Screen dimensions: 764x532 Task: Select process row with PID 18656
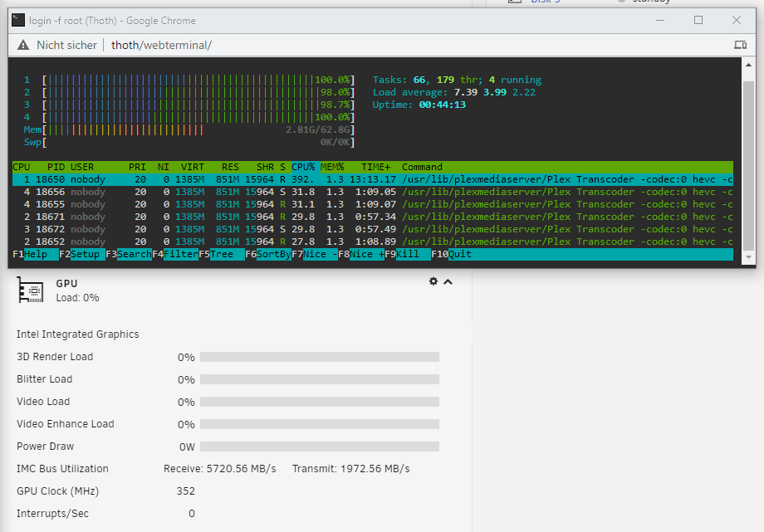click(373, 192)
